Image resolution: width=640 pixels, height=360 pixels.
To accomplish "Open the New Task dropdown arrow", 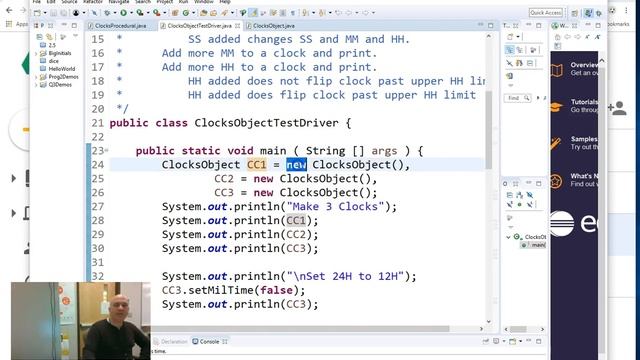I will coord(518,37).
